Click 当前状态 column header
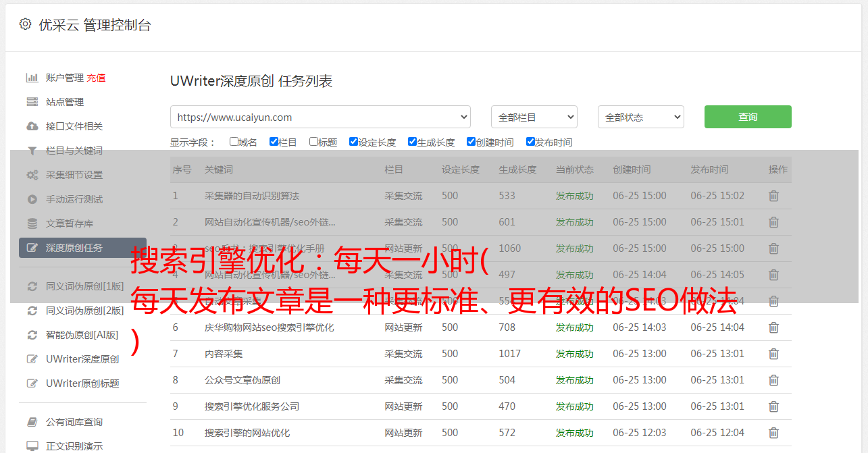 pyautogui.click(x=575, y=169)
